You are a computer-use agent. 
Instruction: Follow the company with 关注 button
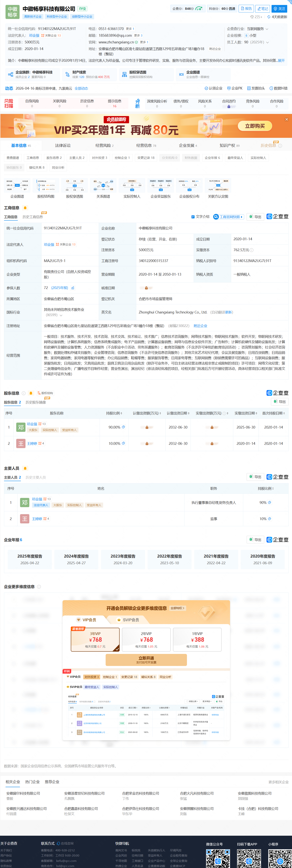click(279, 8)
